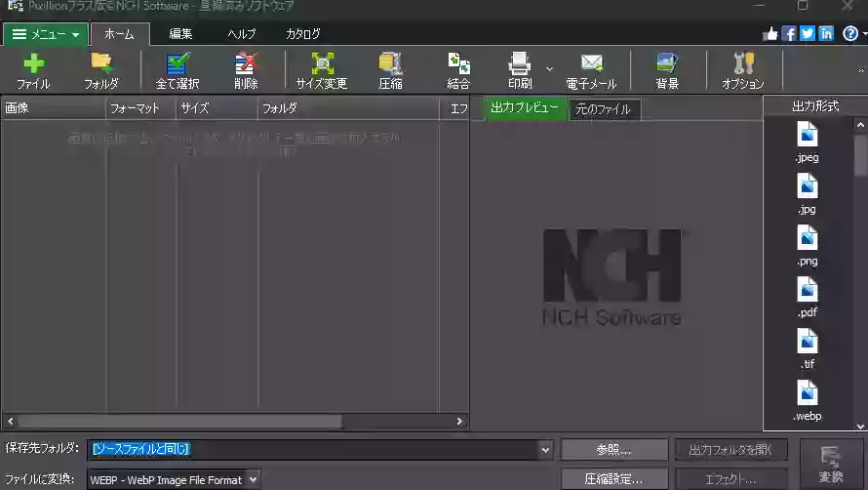Image resolution: width=868 pixels, height=490 pixels.
Task: Open the green メニュー menu
Action: click(46, 34)
